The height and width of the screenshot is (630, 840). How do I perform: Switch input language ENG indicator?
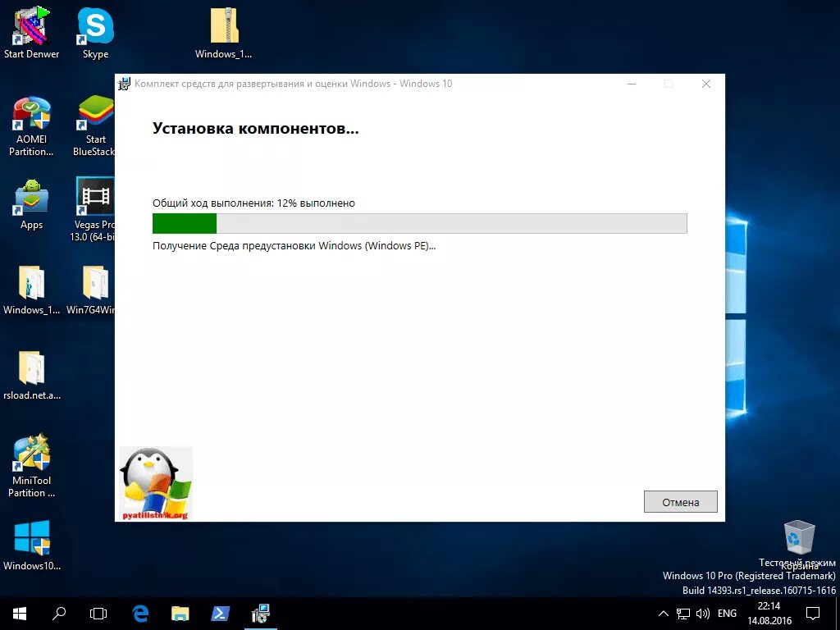(727, 614)
